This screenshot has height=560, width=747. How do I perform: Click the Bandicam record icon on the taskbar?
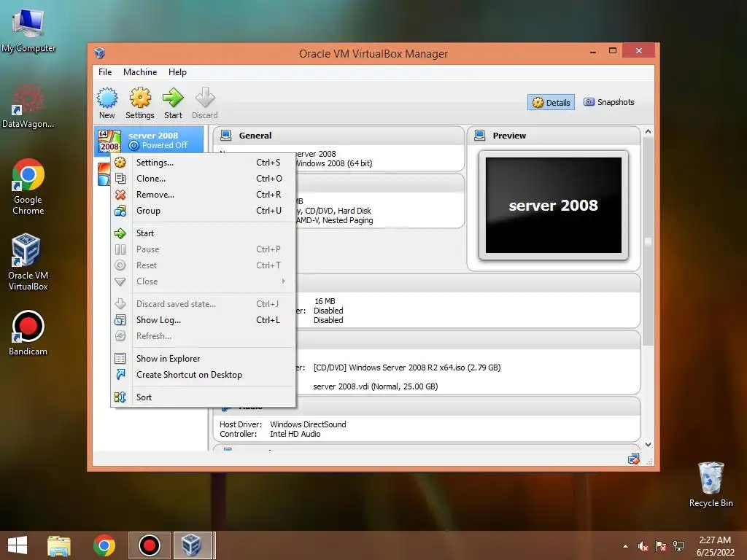[149, 545]
